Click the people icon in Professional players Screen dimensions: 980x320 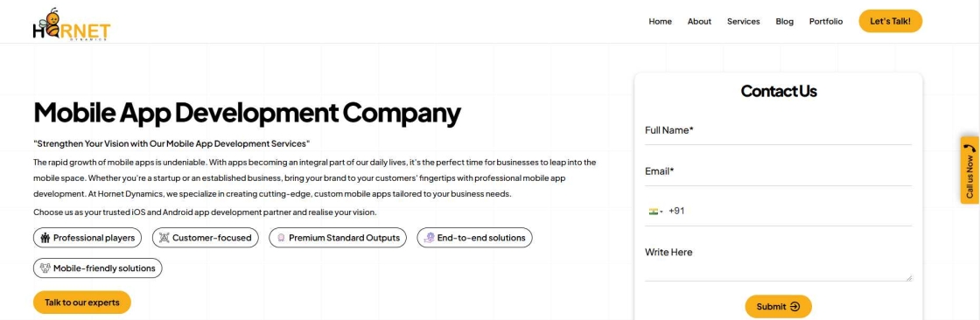(45, 238)
